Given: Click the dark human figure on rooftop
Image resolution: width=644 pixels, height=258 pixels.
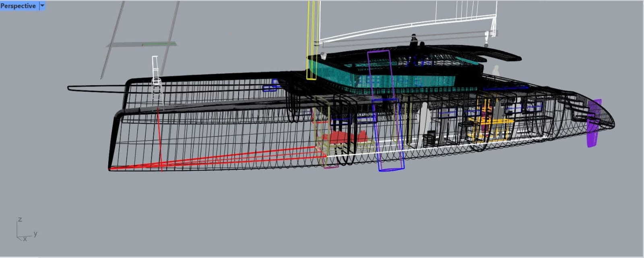Looking at the screenshot, I should (414, 41).
